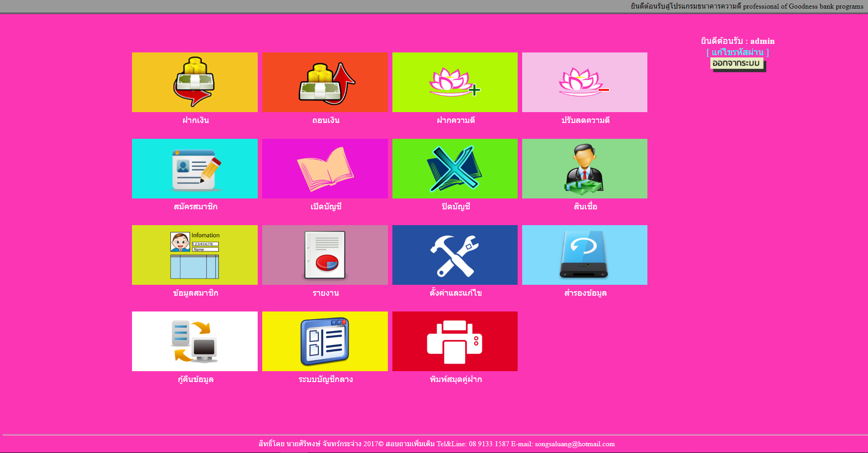
Task: Click the backup data drive icon
Action: [585, 255]
